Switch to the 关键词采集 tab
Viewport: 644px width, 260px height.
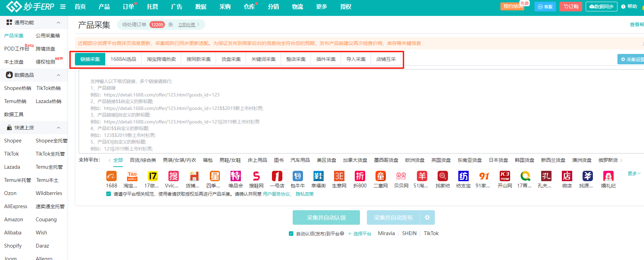click(263, 59)
